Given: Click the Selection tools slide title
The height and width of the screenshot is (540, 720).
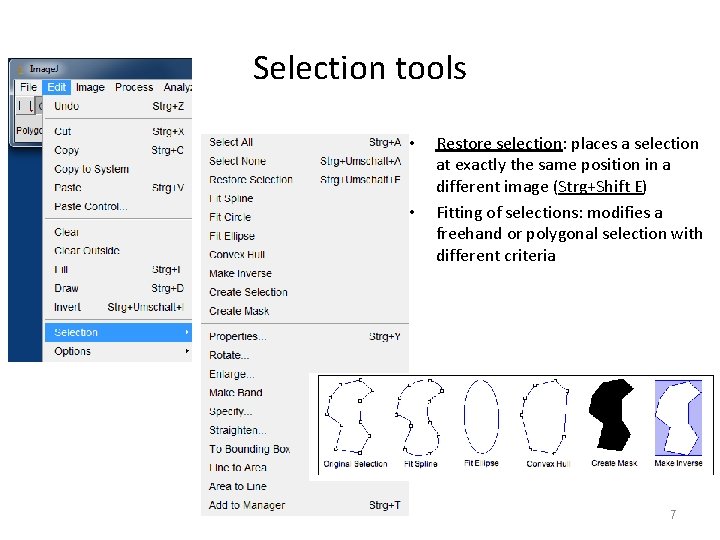Looking at the screenshot, I should [x=360, y=68].
